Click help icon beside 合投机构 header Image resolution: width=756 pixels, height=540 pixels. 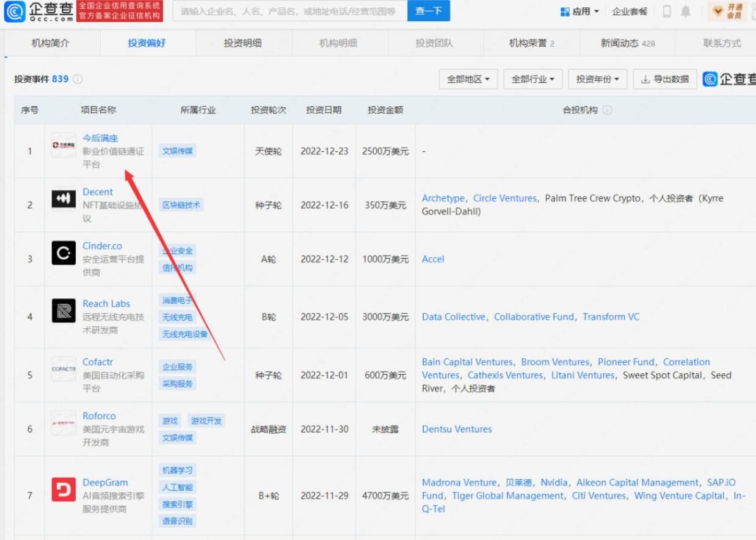pos(607,110)
